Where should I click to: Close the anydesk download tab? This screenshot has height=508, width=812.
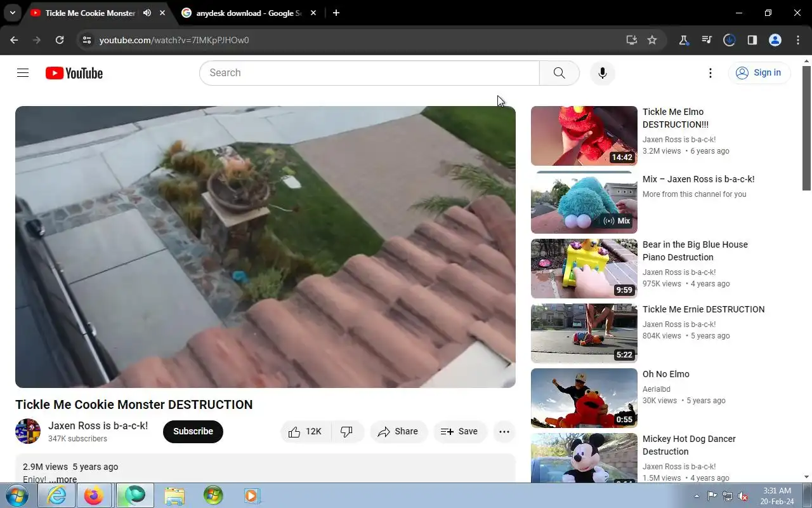[313, 13]
